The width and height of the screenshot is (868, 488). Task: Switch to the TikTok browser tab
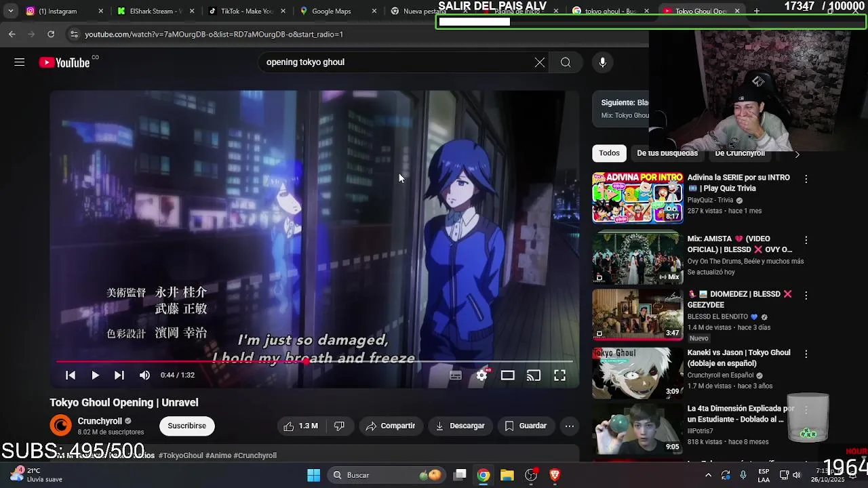pos(246,11)
